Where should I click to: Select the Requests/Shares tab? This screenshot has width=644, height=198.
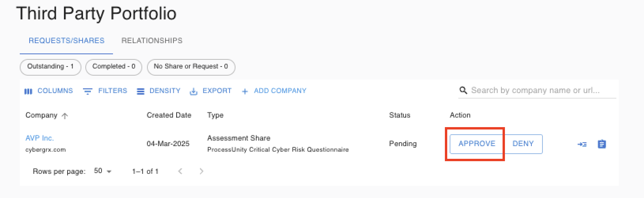point(66,41)
